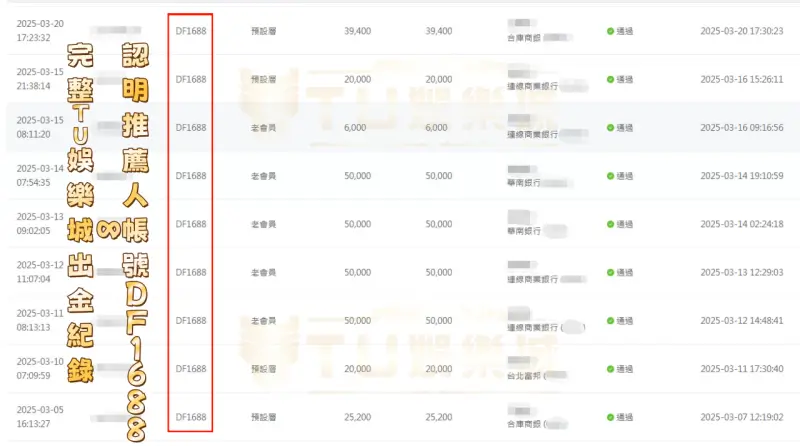Click 合庫商銀 in the 2025-03-20 row
800x446 pixels.
525,38
